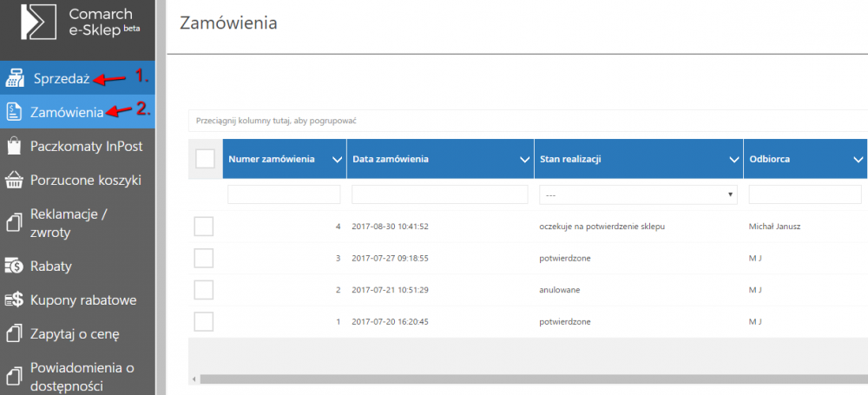Click the Numer zamówienia filter input field
This screenshot has height=395, width=868.
click(284, 194)
